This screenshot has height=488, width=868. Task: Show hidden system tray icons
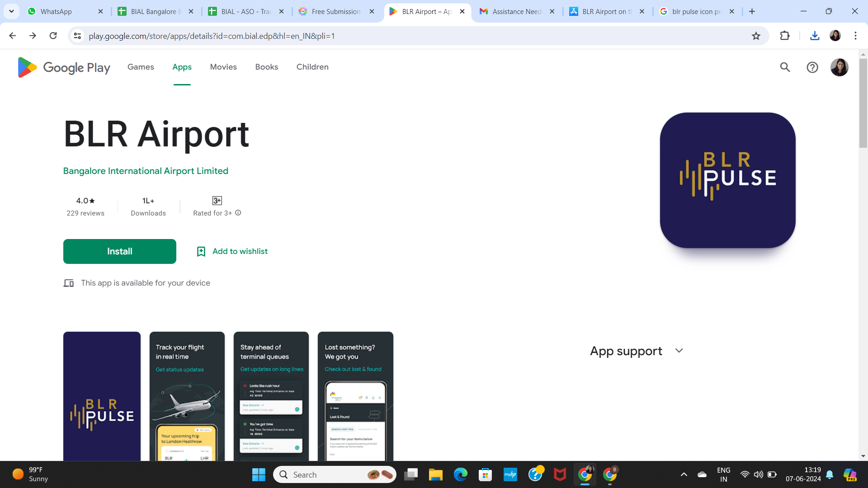(x=684, y=474)
